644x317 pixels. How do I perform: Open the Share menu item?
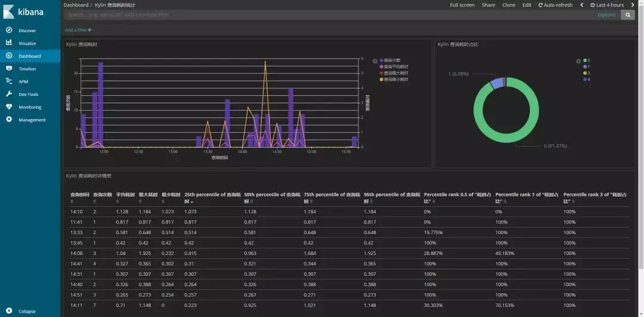488,5
